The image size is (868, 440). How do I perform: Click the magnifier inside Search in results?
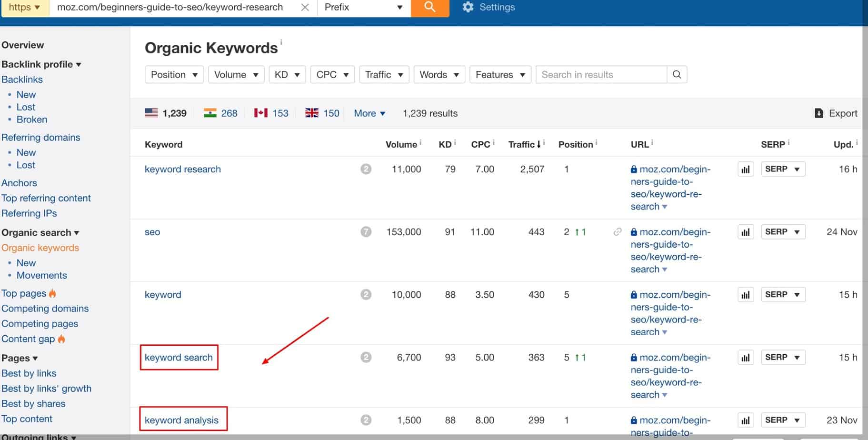point(677,74)
